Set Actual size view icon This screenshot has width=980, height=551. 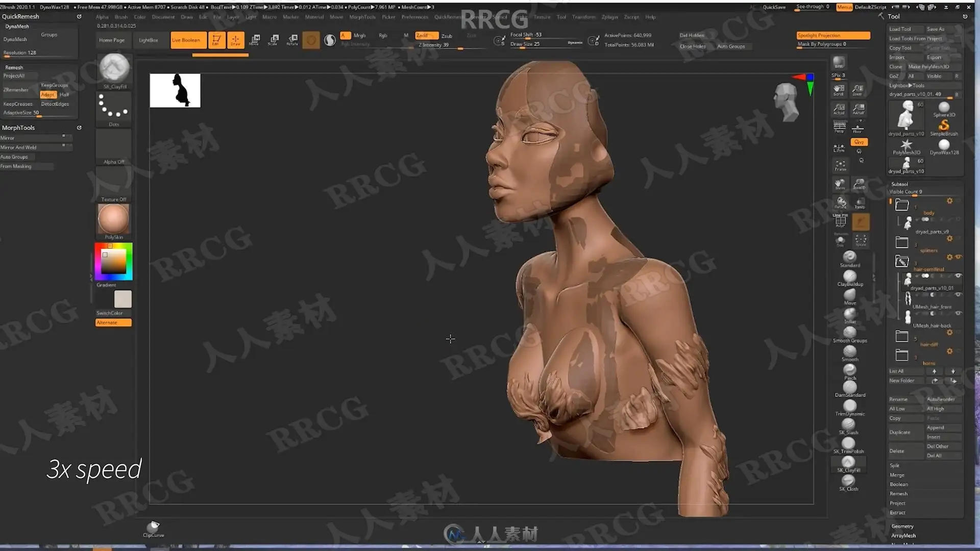[x=839, y=109]
